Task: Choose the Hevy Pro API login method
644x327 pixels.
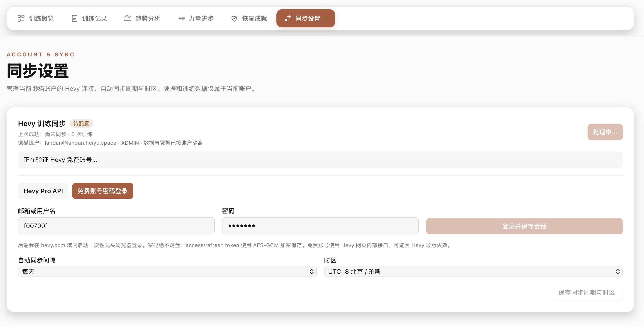Action: tap(43, 191)
